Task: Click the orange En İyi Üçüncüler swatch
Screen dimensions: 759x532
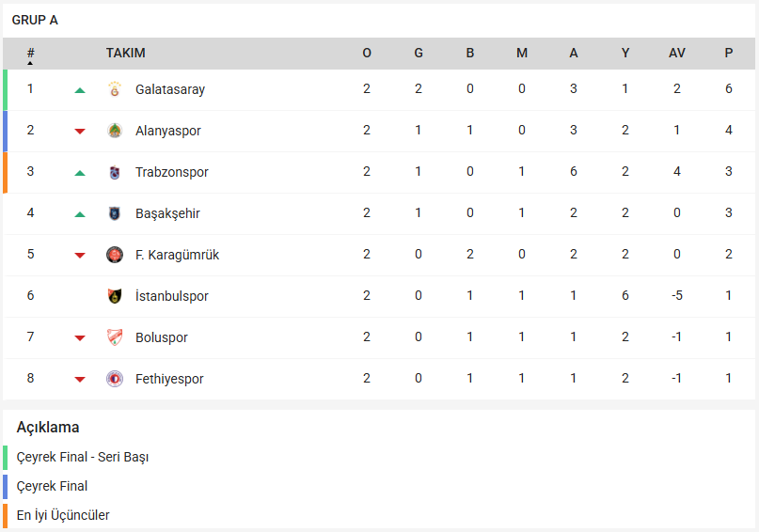Action: [5, 515]
